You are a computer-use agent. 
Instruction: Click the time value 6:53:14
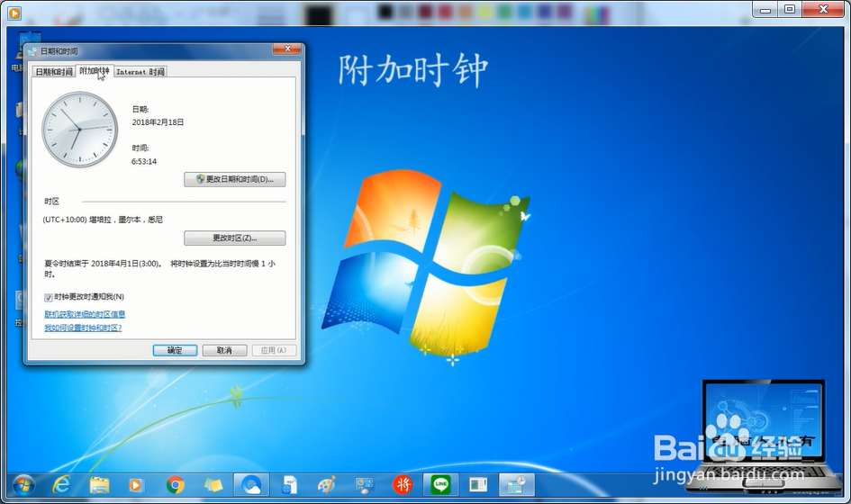144,161
